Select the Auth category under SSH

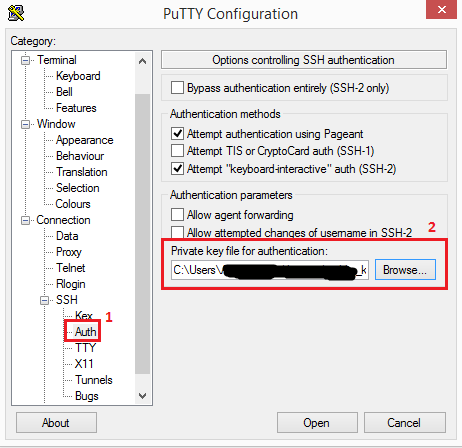pyautogui.click(x=86, y=332)
